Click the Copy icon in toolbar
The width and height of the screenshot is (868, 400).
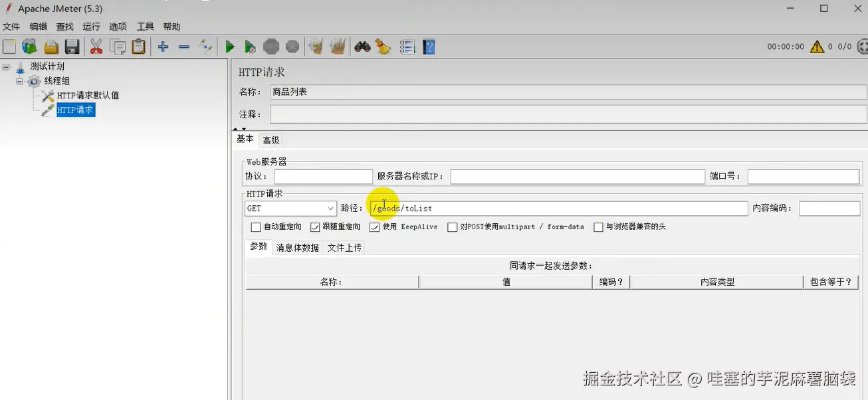click(118, 47)
